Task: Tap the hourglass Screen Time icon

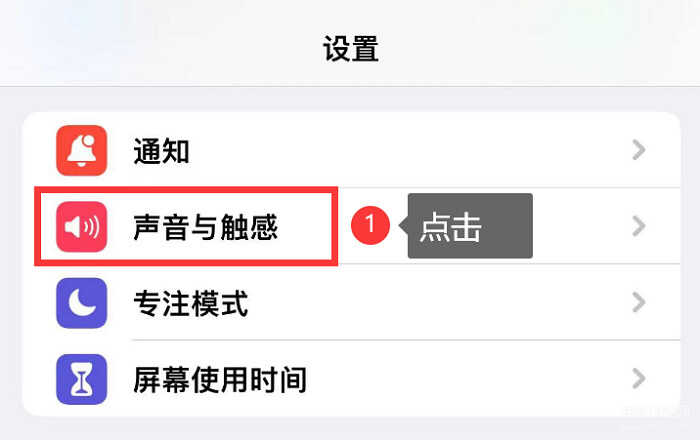Action: [x=82, y=379]
